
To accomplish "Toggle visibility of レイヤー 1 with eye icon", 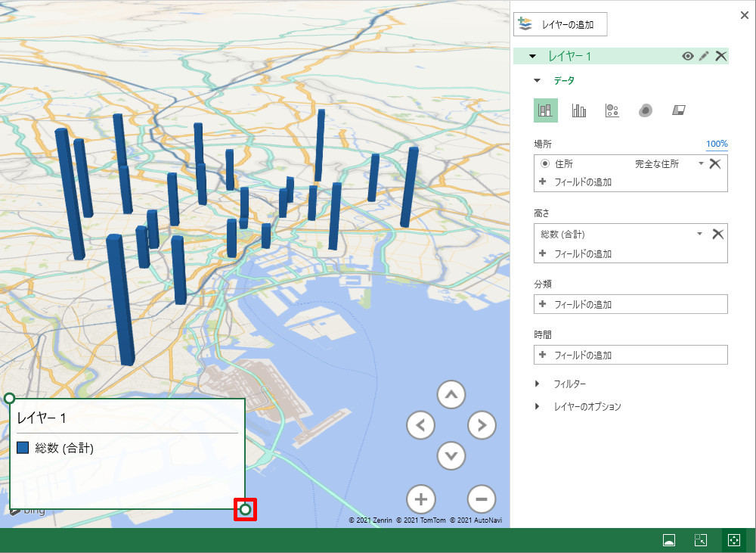I will point(687,56).
